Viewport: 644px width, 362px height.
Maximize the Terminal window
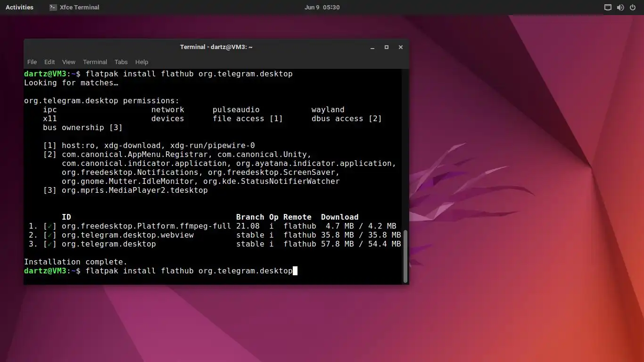click(x=387, y=47)
